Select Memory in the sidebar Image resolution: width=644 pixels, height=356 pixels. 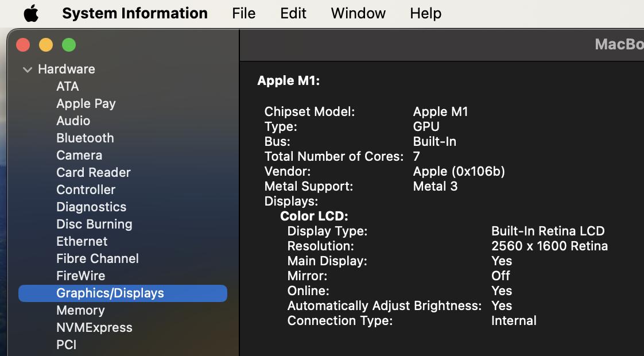80,311
